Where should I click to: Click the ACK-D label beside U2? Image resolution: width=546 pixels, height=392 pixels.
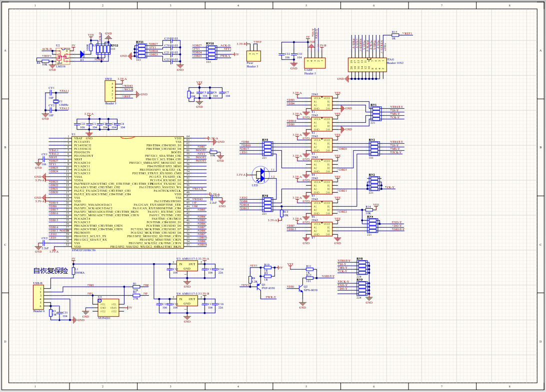pyautogui.click(x=46, y=49)
